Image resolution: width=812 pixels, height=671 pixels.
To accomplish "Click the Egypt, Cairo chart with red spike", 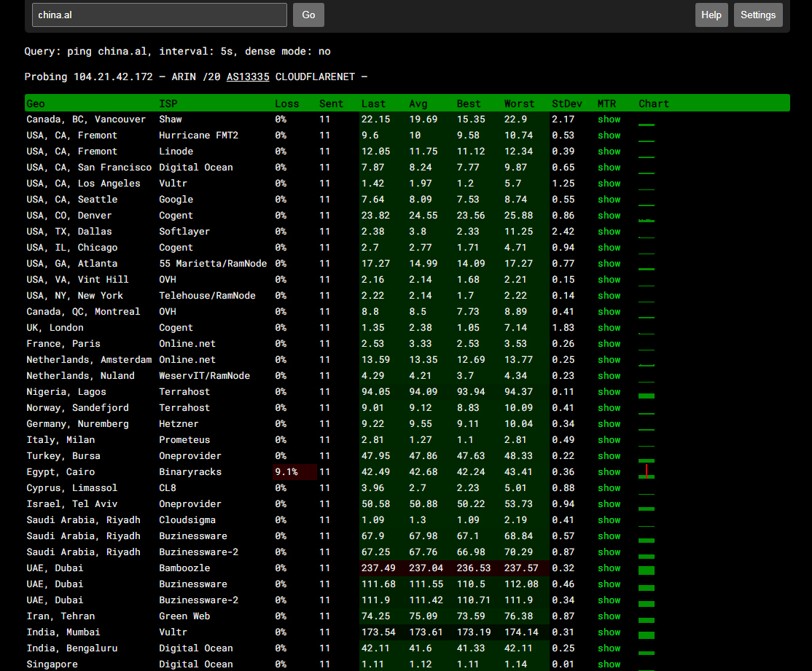I will pos(647,472).
